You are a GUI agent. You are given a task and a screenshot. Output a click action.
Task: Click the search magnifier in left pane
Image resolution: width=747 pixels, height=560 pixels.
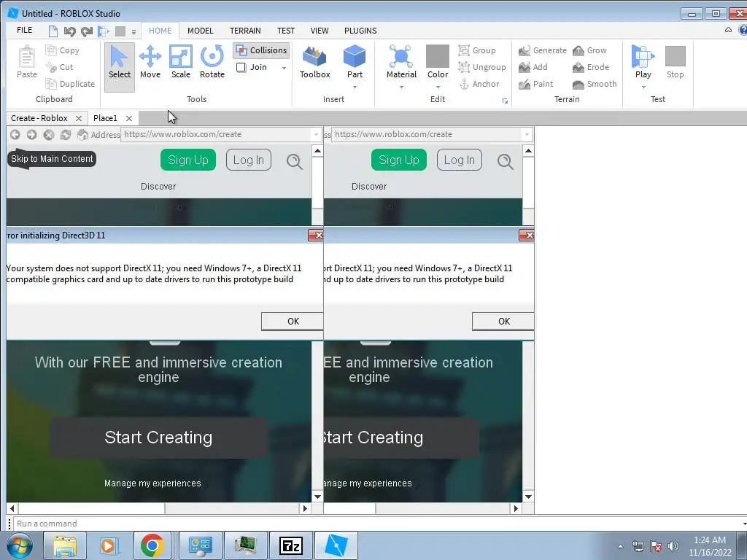[295, 161]
